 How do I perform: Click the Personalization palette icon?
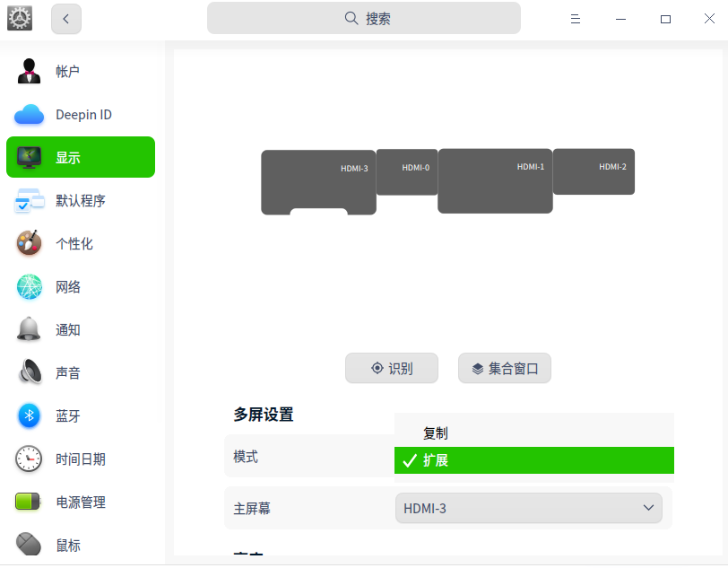[x=29, y=243]
